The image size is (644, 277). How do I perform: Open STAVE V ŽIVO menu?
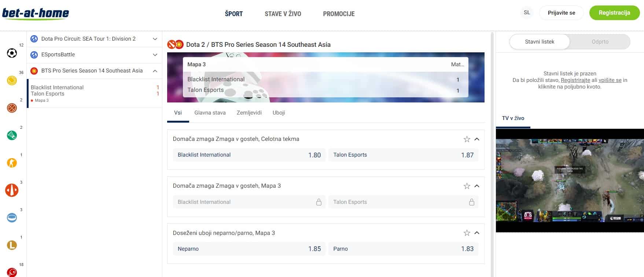pos(283,14)
